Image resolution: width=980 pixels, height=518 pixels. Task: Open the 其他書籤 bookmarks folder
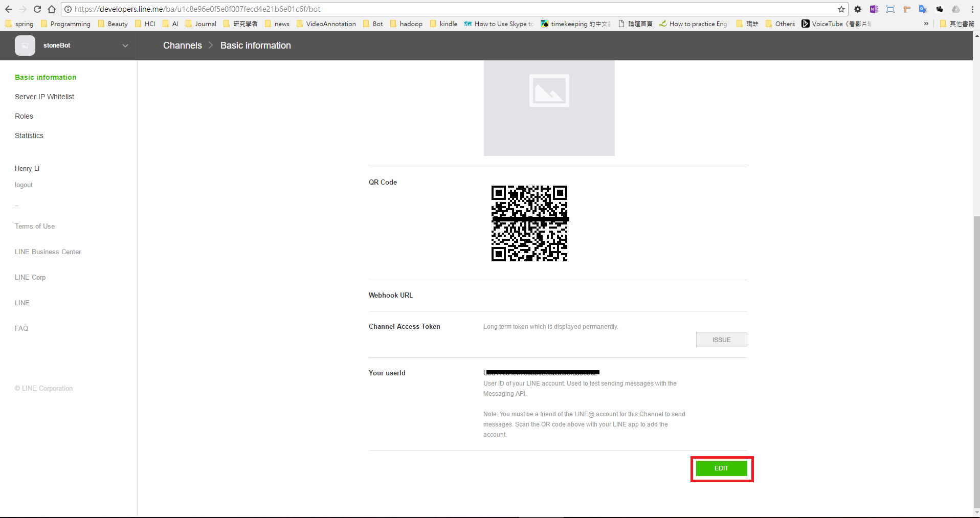point(957,24)
